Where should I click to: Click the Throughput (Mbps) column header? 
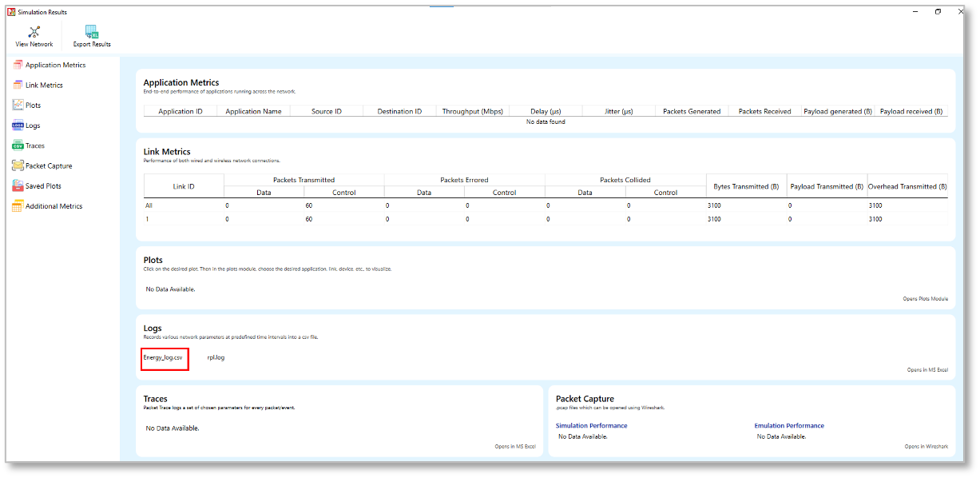(472, 111)
